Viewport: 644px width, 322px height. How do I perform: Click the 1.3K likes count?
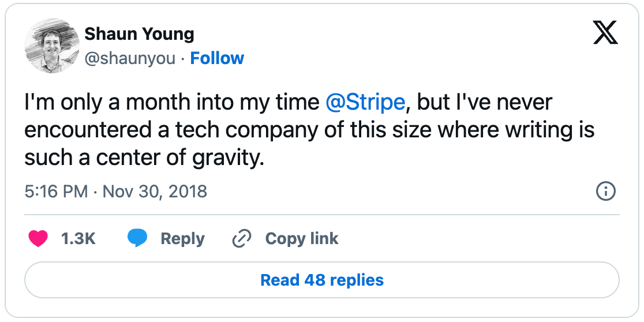click(78, 239)
